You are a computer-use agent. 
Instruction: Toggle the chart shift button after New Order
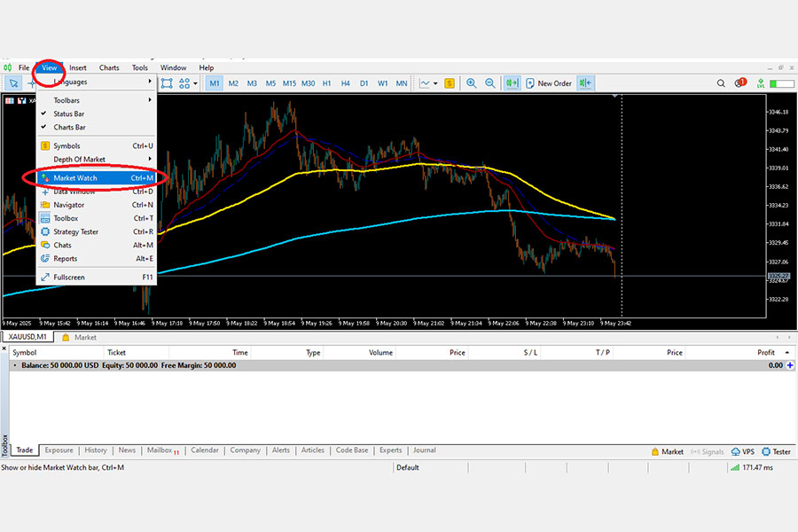click(585, 83)
